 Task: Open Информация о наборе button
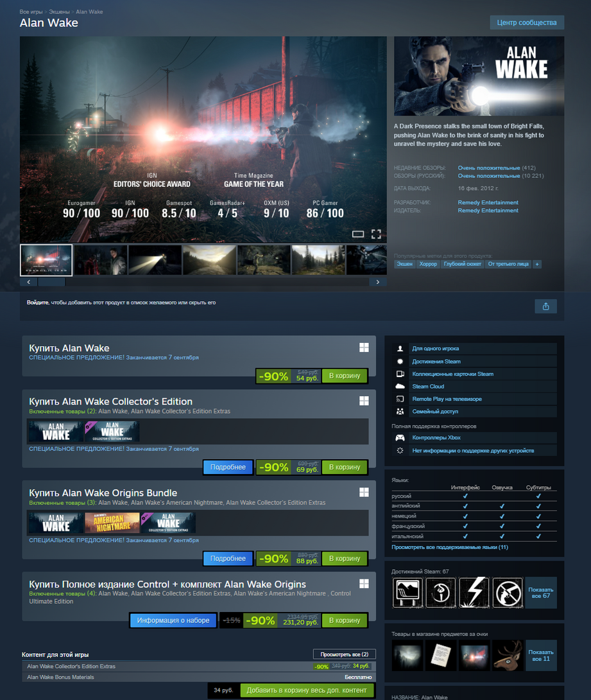click(173, 620)
